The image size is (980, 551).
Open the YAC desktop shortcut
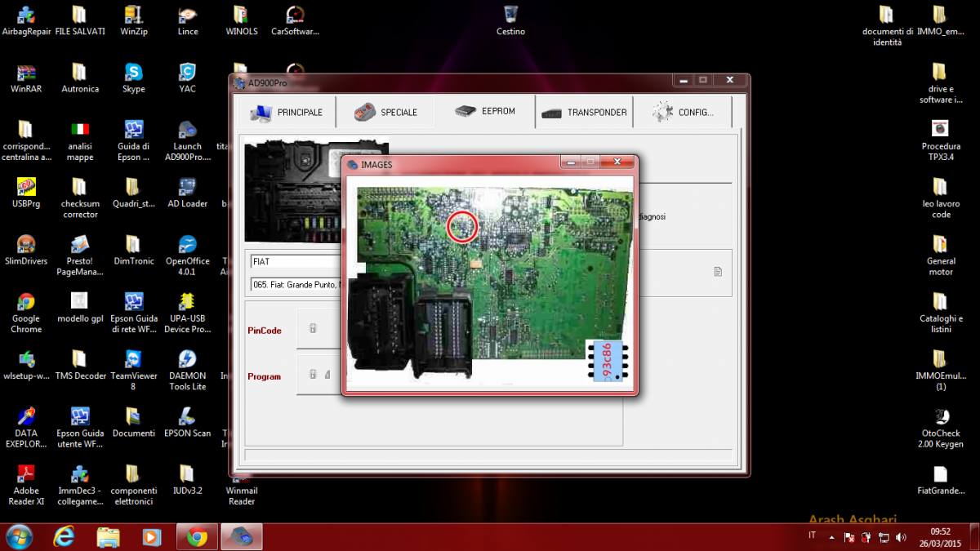tap(188, 78)
